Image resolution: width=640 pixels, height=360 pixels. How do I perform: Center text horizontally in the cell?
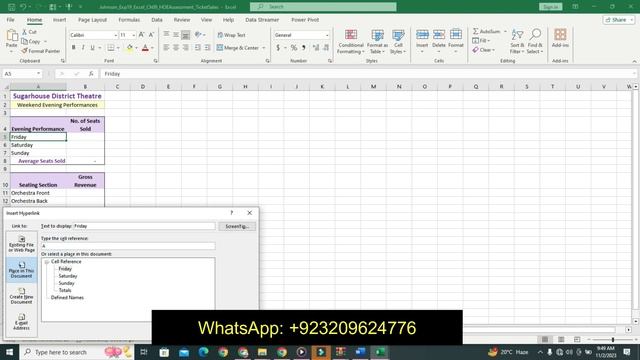pos(176,48)
